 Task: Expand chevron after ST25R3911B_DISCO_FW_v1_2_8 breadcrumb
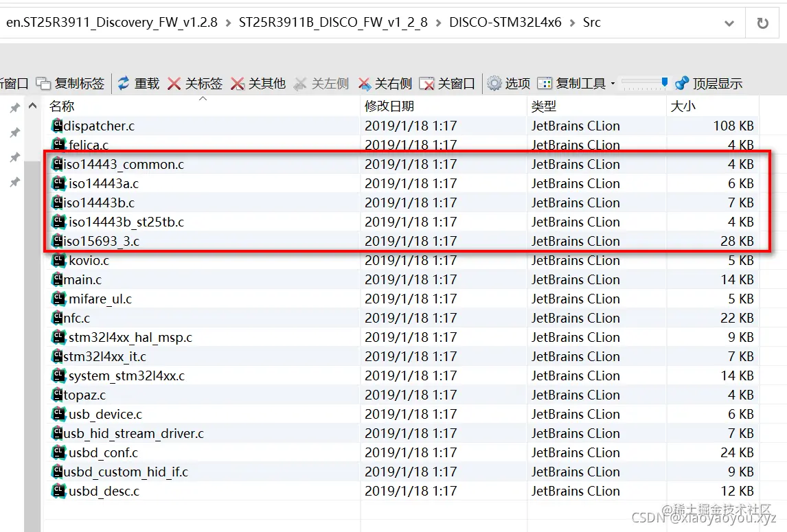439,23
